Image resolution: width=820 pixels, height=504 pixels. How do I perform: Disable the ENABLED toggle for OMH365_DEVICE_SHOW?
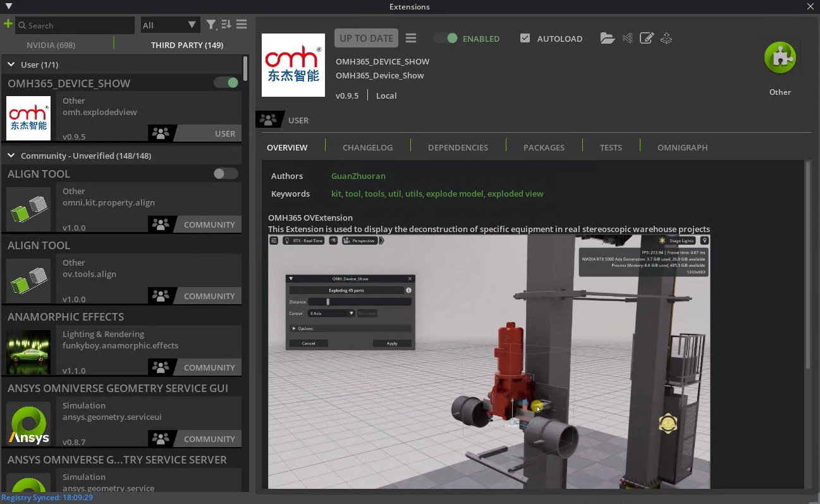pyautogui.click(x=446, y=39)
